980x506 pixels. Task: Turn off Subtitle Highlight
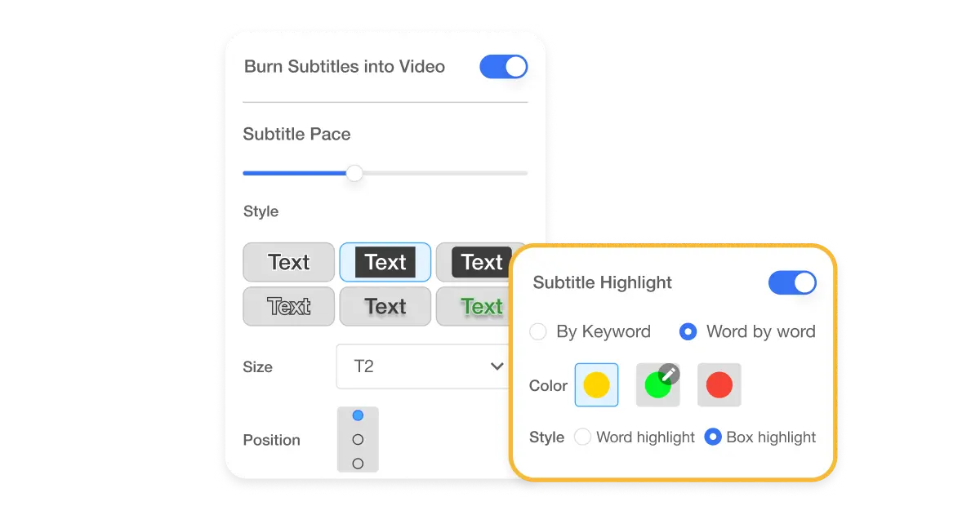pyautogui.click(x=793, y=282)
